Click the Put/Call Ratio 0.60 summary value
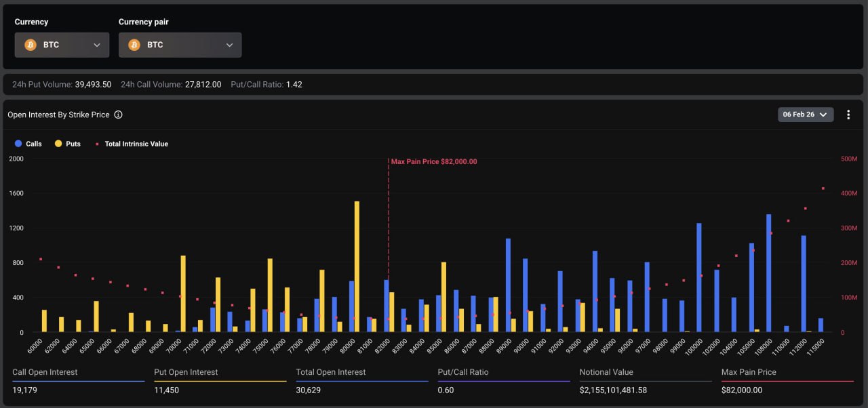 [446, 390]
